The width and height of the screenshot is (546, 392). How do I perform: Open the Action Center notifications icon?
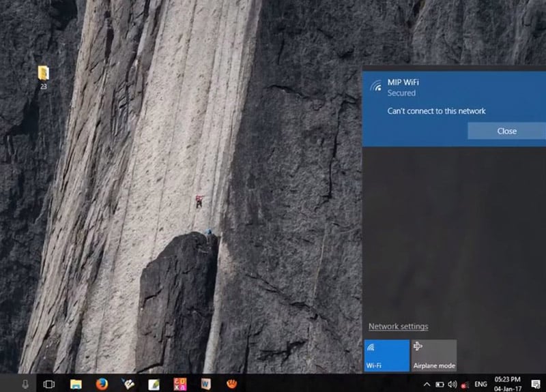click(536, 384)
